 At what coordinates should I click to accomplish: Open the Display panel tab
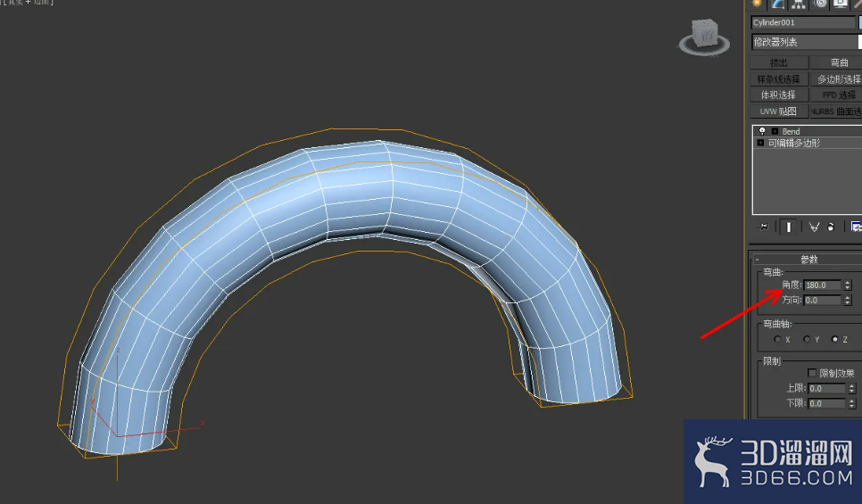click(840, 4)
